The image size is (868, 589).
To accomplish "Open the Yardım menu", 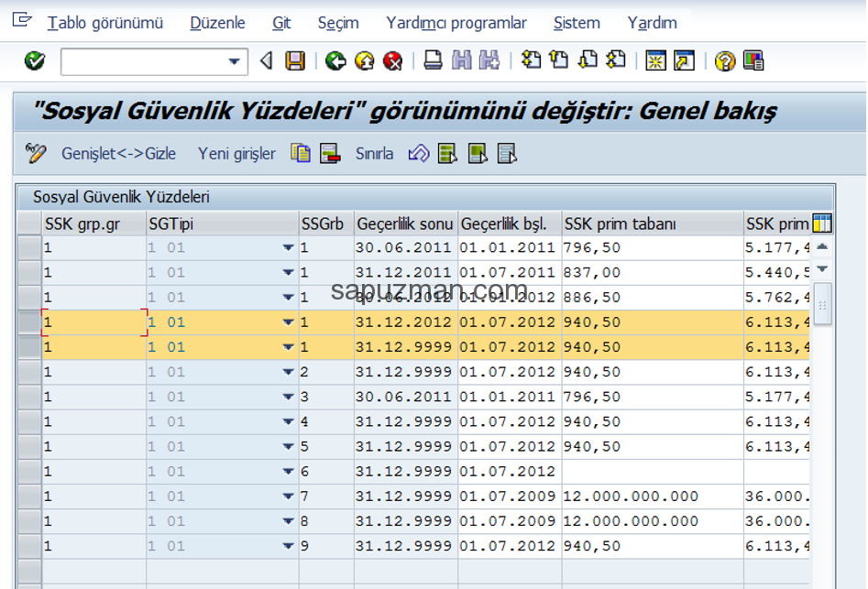I will [x=652, y=23].
